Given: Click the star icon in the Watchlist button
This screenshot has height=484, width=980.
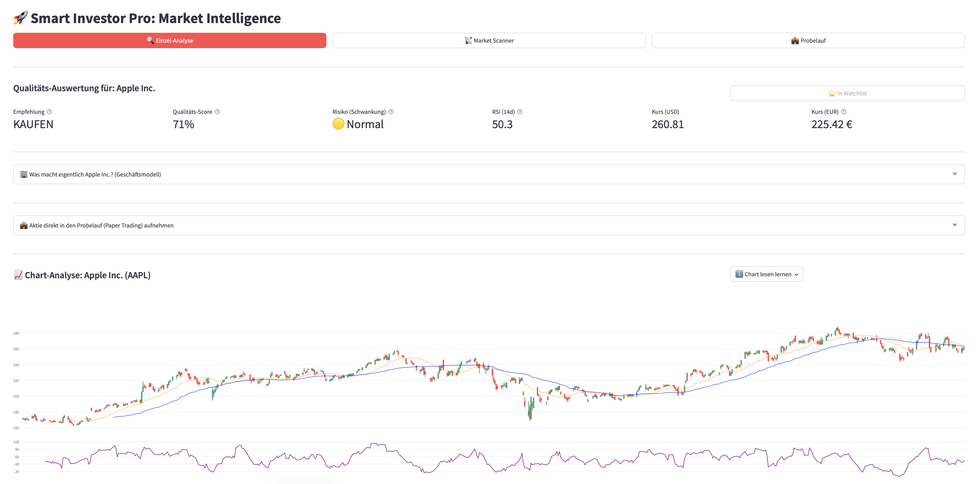Looking at the screenshot, I should point(832,93).
